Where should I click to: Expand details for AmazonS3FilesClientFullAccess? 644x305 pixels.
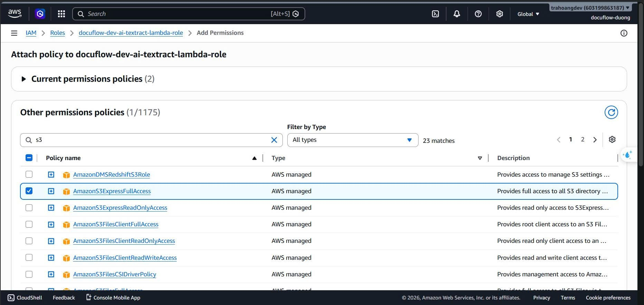pos(51,224)
